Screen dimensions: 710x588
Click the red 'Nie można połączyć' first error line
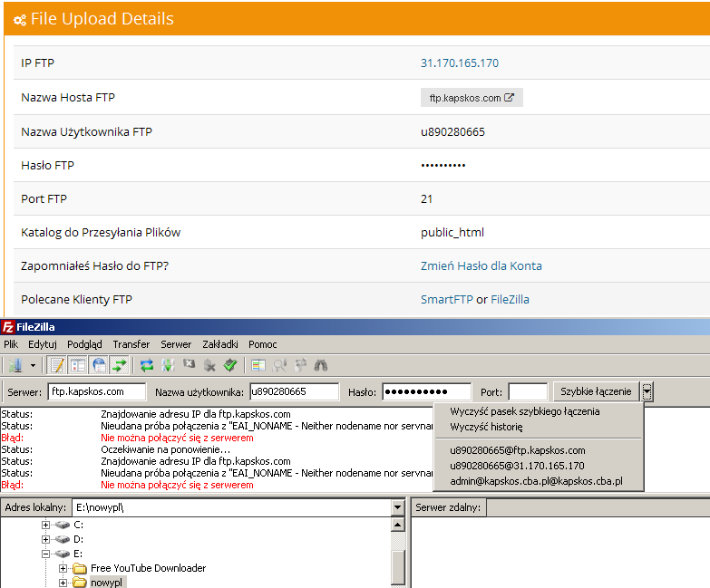point(177,438)
